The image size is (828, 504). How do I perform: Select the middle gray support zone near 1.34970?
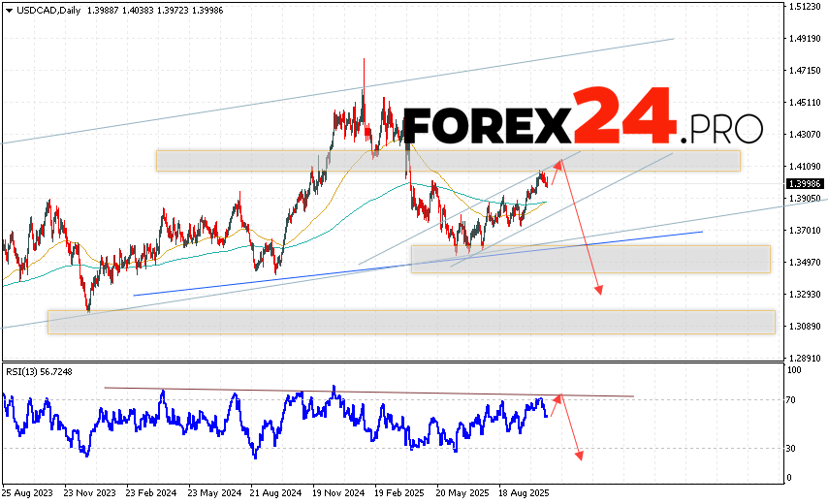(589, 259)
